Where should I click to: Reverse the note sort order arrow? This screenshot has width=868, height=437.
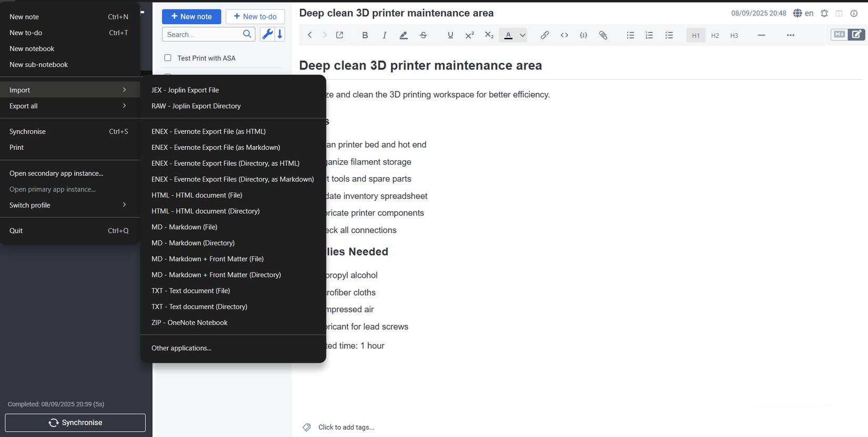(280, 34)
